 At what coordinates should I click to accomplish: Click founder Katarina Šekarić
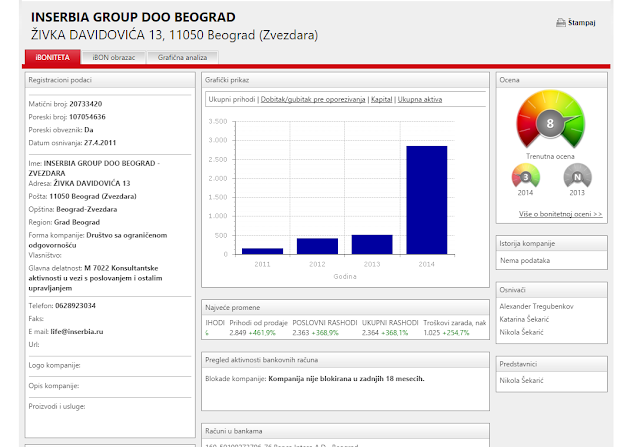coord(524,319)
